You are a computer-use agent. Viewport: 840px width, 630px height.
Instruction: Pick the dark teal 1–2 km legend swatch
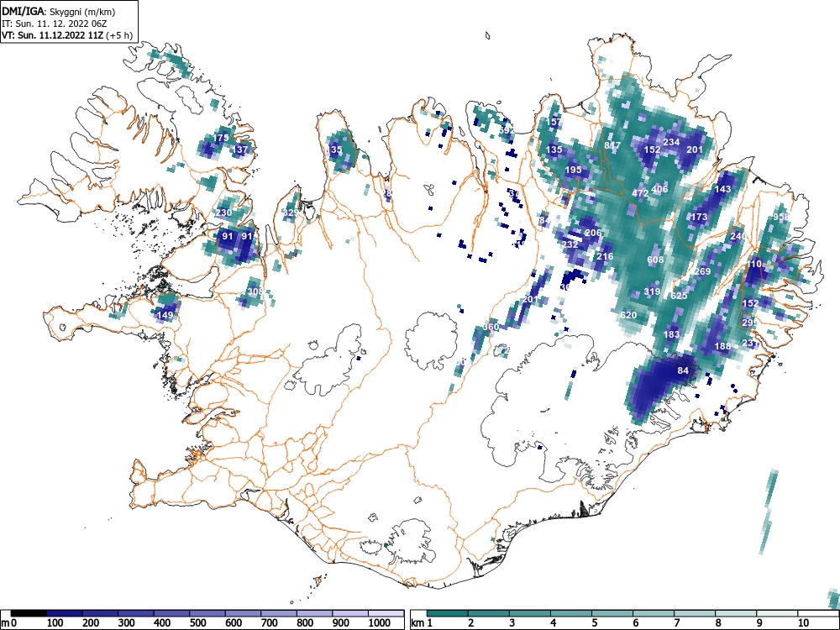[x=448, y=613]
